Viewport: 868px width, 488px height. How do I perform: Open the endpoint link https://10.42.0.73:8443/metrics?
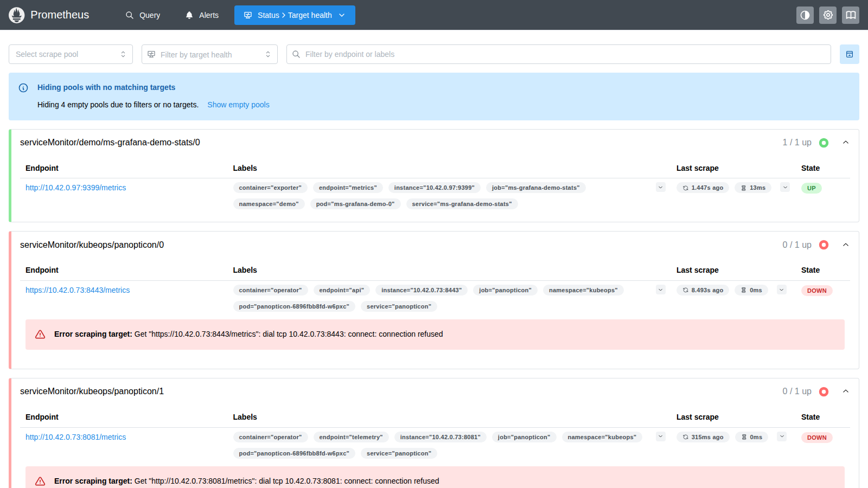[78, 290]
